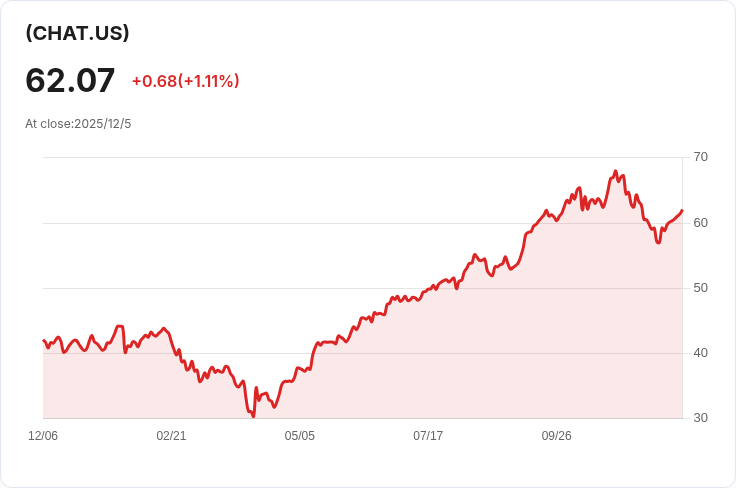
Task: Click the chart's highest peak near 68
Action: [616, 171]
